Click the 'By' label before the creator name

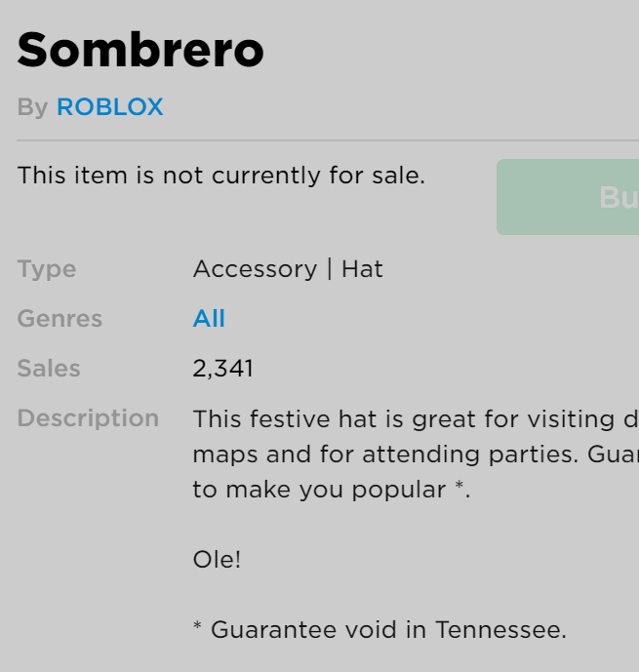point(31,107)
